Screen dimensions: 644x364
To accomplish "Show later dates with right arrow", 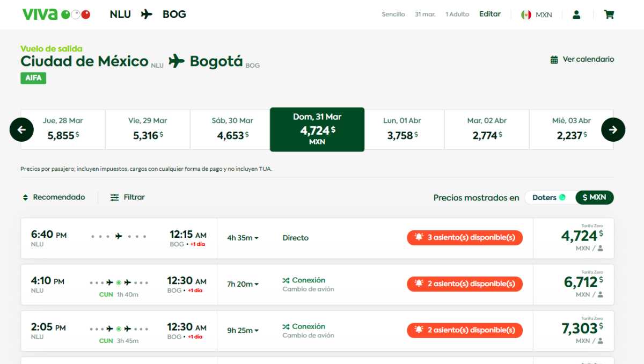I will (613, 129).
